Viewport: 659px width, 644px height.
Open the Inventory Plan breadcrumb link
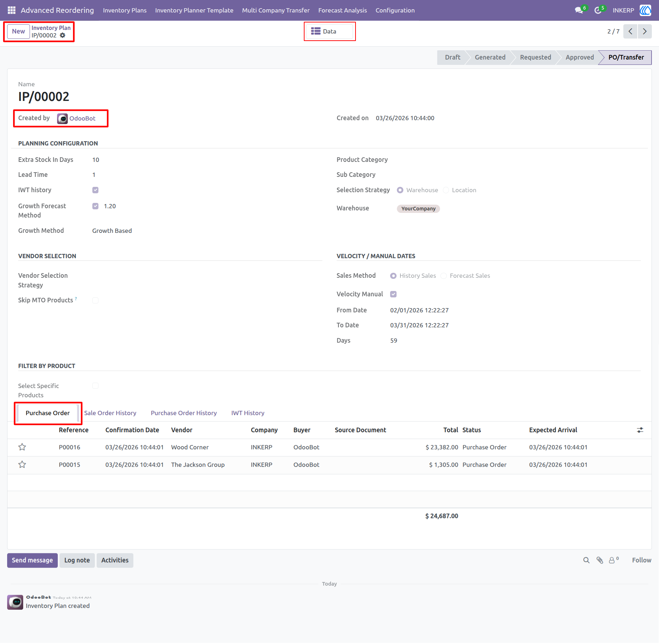[x=51, y=28]
